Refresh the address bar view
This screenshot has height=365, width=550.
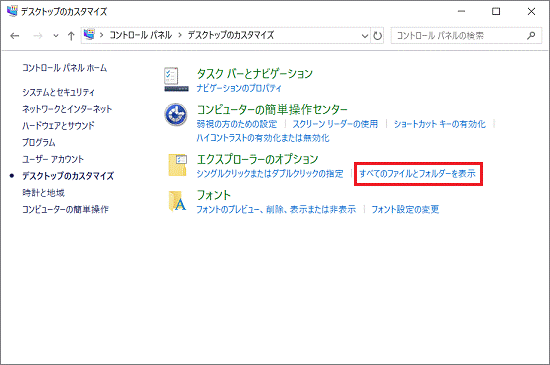pyautogui.click(x=377, y=36)
